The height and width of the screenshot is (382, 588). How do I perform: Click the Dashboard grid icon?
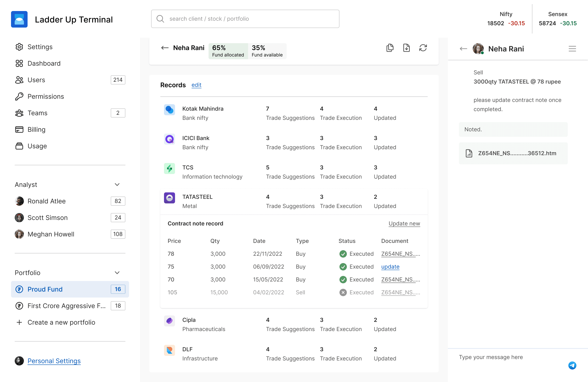[x=19, y=63]
